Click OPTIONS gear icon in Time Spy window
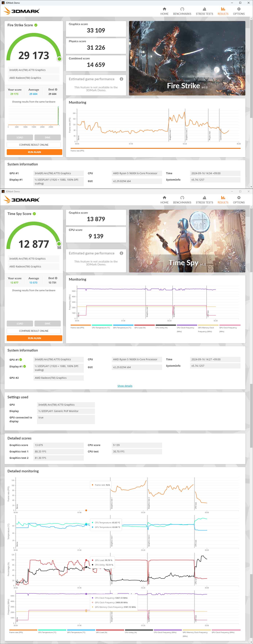This screenshot has width=253, height=644. [x=239, y=197]
